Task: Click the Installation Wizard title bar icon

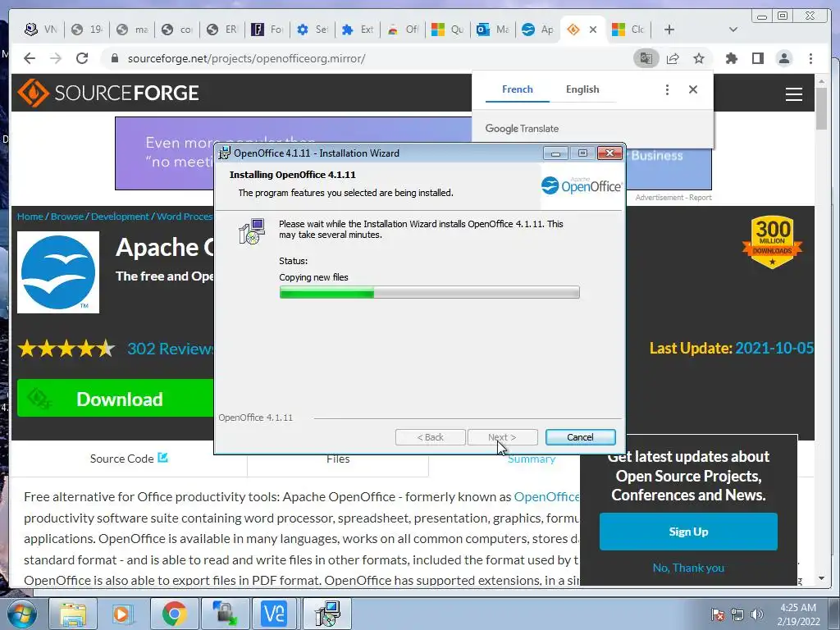Action: (x=225, y=153)
